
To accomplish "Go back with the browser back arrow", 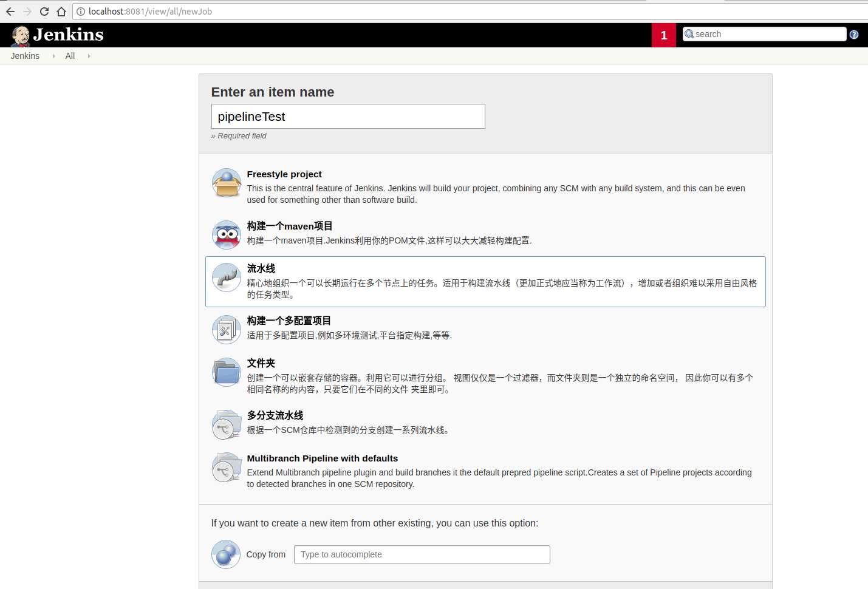I will click(10, 12).
